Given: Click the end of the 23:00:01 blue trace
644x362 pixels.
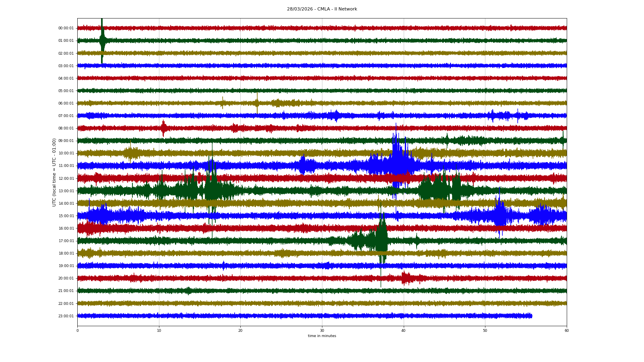Looking at the screenshot, I should (531, 316).
